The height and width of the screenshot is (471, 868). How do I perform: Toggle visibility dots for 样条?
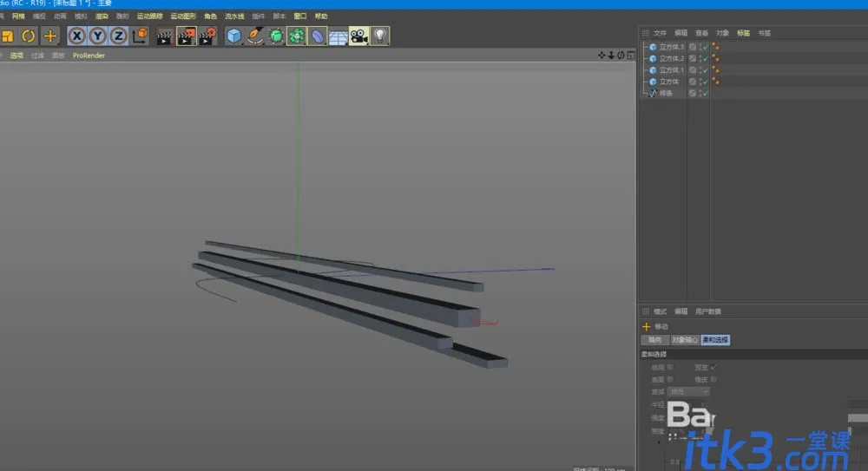700,94
